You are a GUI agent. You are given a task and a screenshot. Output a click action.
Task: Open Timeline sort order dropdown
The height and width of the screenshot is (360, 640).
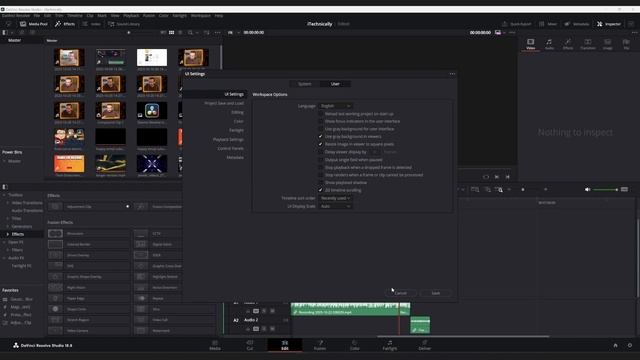pyautogui.click(x=335, y=198)
